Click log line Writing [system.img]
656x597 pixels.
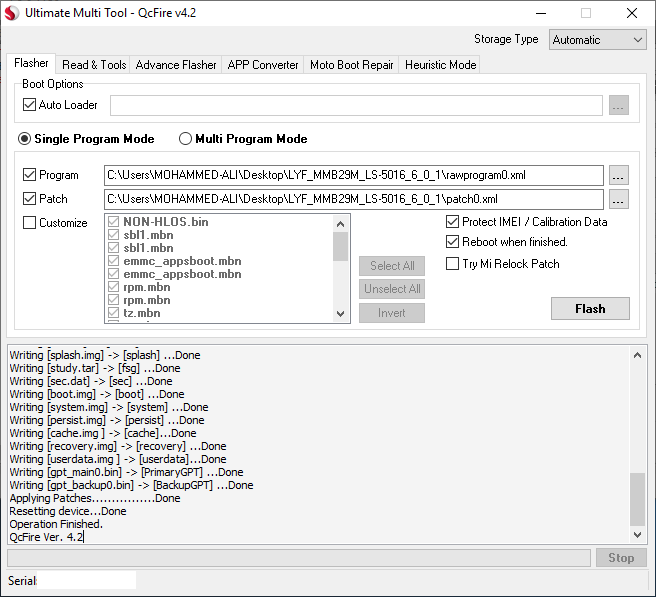[109, 407]
